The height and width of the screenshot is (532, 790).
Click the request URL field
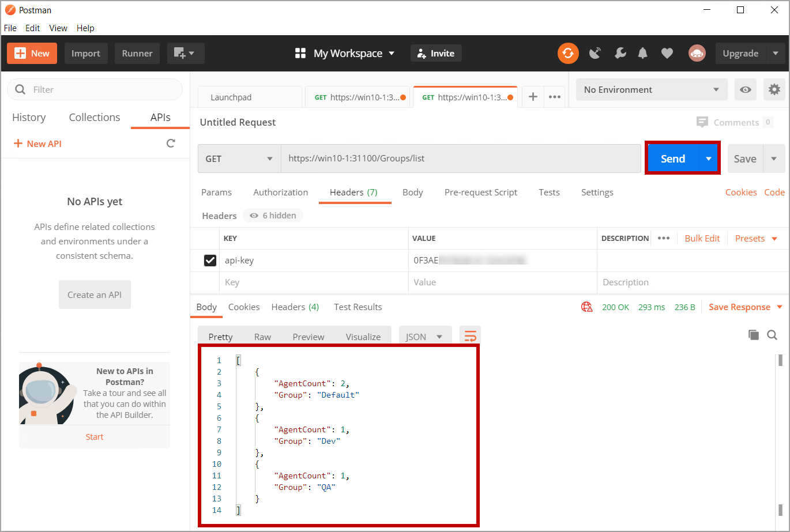(460, 159)
